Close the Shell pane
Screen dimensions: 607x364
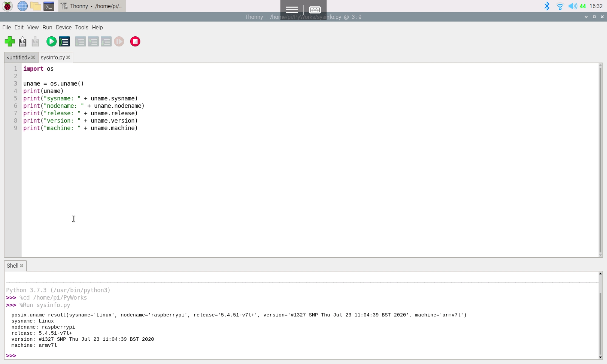click(x=22, y=265)
